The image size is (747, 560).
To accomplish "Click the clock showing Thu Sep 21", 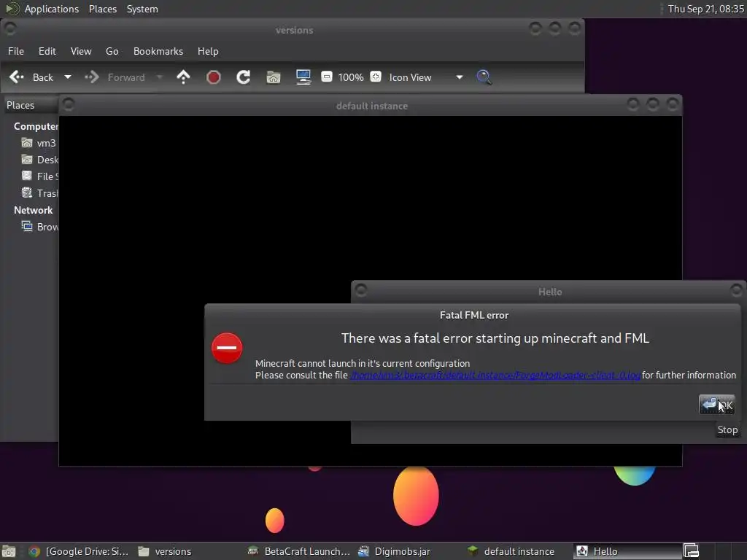I will click(705, 9).
